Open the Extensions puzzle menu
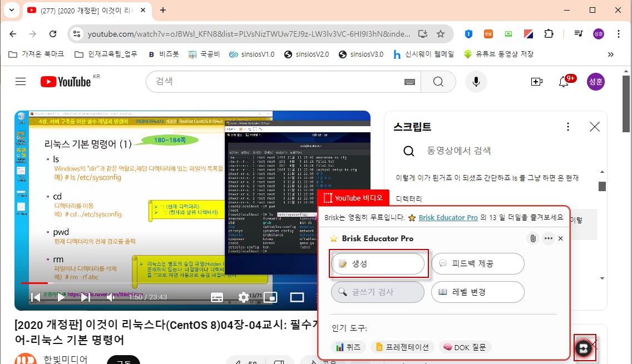 [549, 34]
